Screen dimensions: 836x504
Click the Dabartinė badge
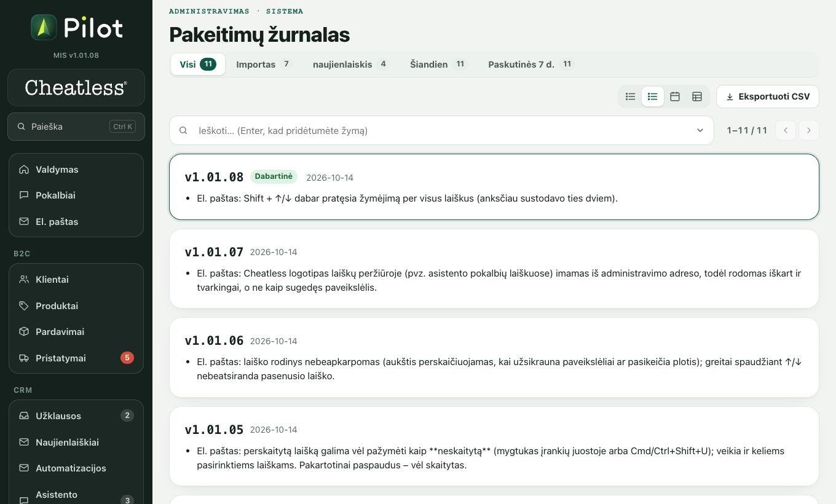pos(274,176)
